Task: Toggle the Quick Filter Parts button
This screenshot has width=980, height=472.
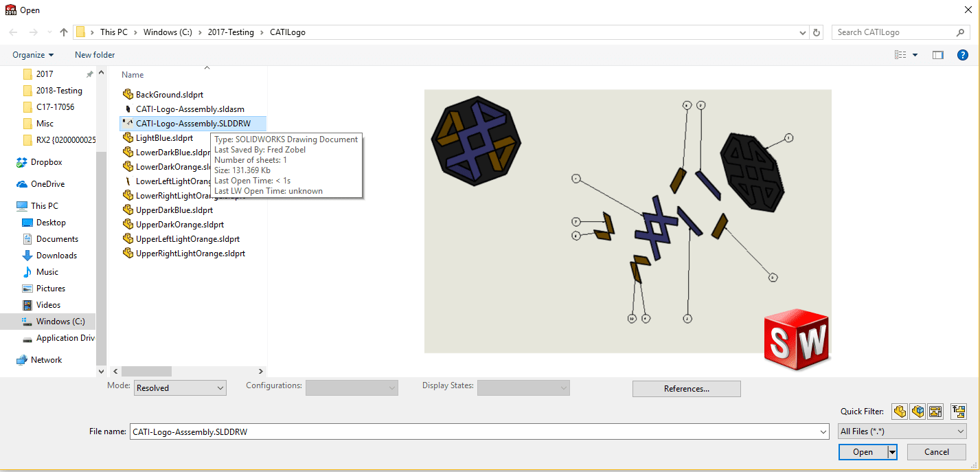Action: point(899,412)
